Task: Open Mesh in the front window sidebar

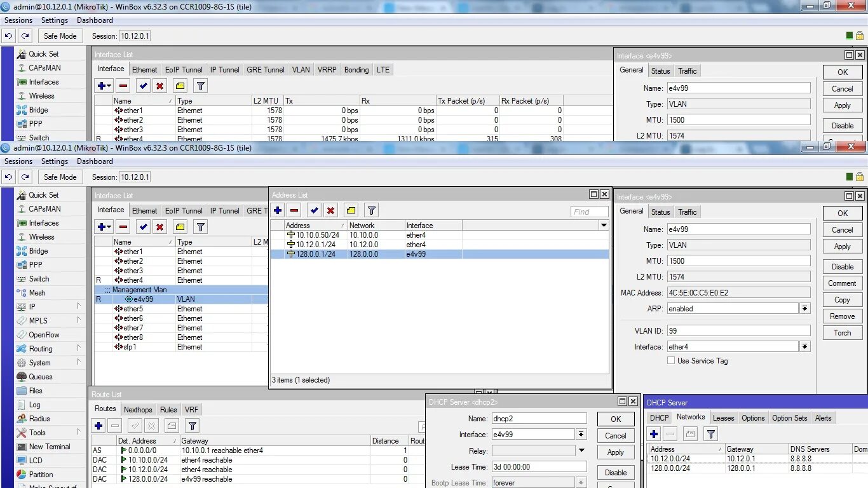Action: click(x=37, y=293)
